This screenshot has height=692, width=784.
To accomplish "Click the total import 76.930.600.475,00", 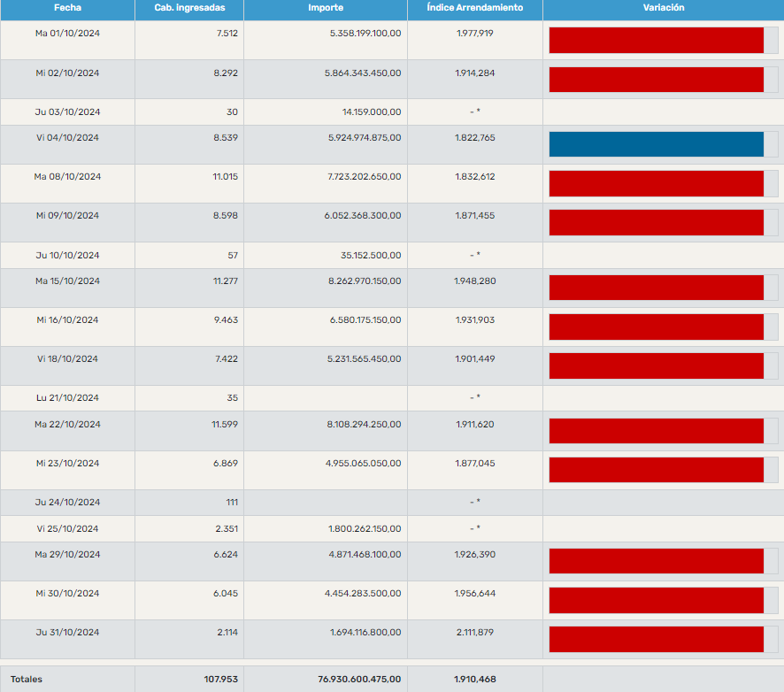I will pyautogui.click(x=359, y=680).
